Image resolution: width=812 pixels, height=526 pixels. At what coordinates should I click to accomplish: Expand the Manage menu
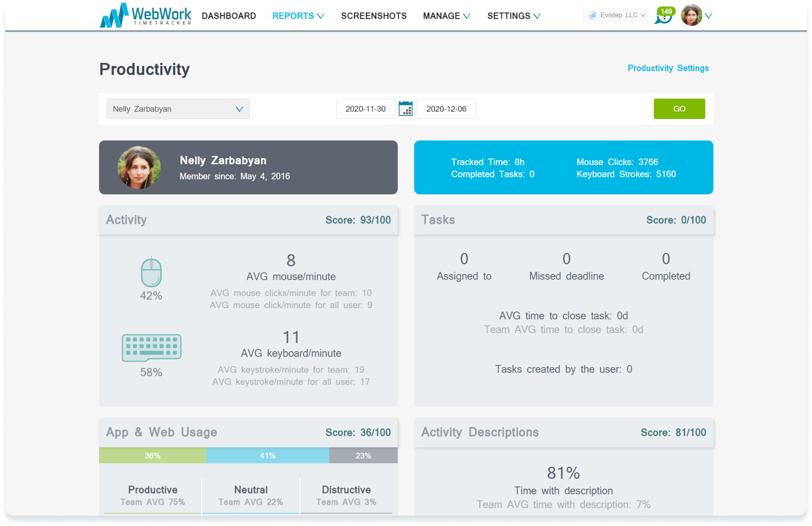[x=446, y=16]
